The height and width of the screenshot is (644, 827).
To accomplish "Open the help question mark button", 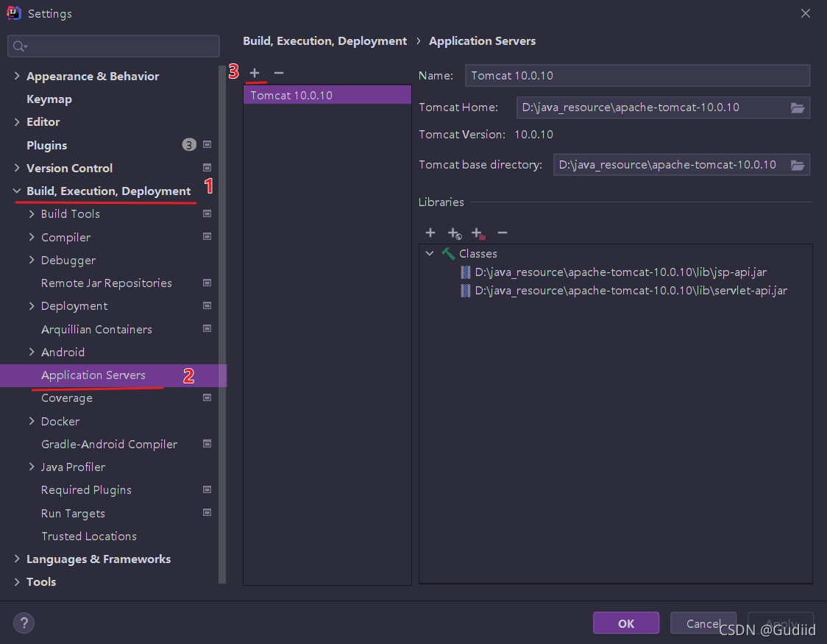I will click(24, 623).
